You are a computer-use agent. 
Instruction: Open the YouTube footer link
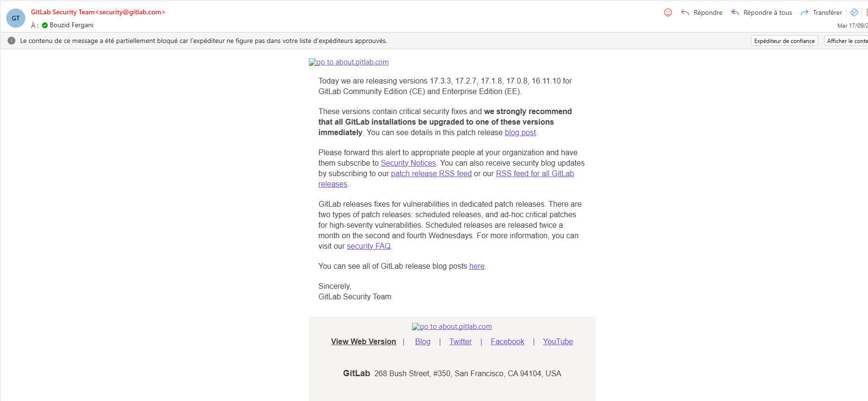pos(558,342)
